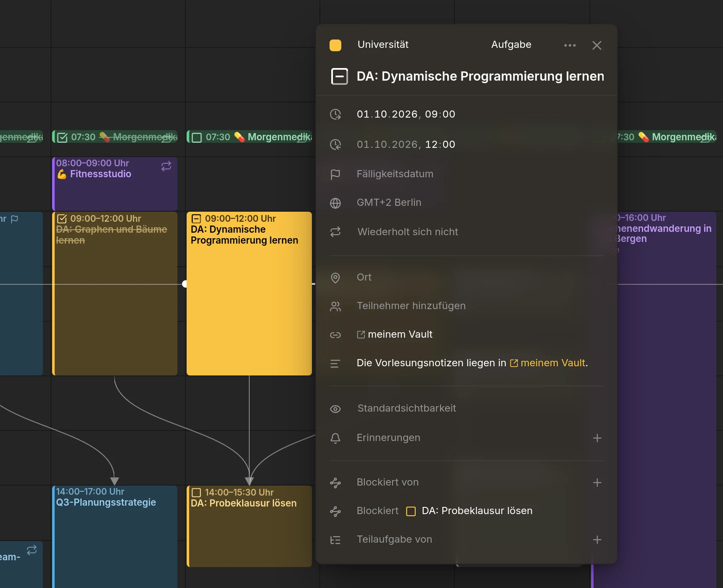723x588 pixels.
Task: Click the description lines icon
Action: click(x=335, y=364)
